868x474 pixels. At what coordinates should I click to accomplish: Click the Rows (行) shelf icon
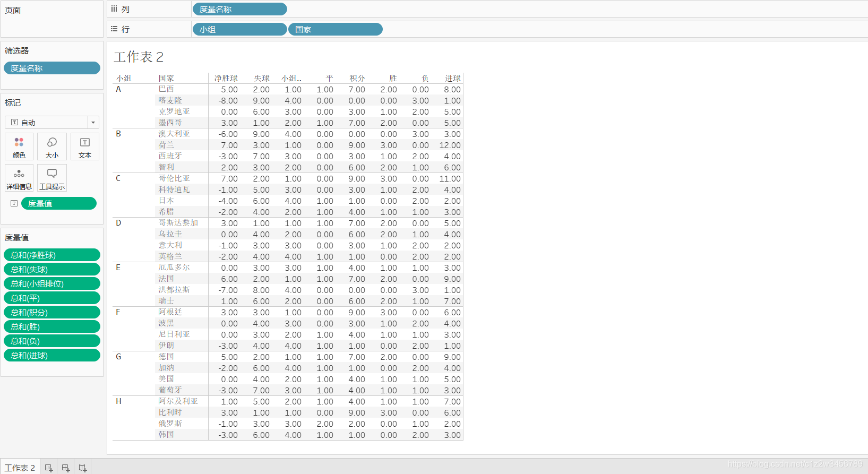114,29
